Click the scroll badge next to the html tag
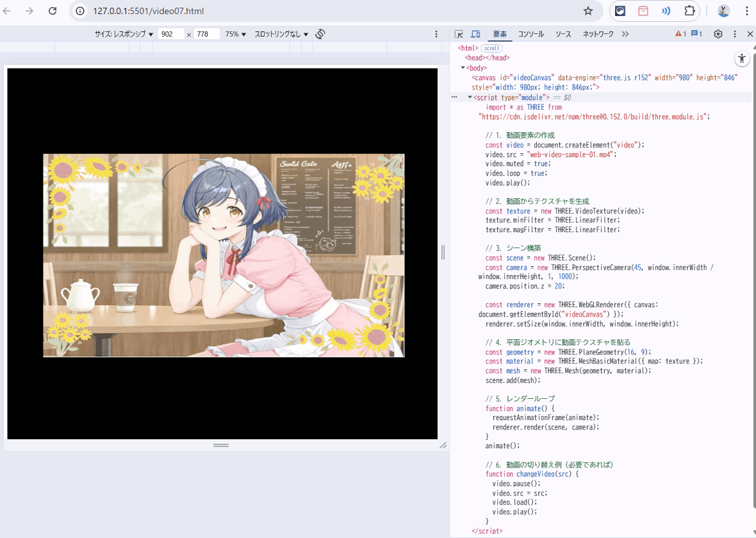Viewport: 756px width, 538px height. tap(491, 48)
